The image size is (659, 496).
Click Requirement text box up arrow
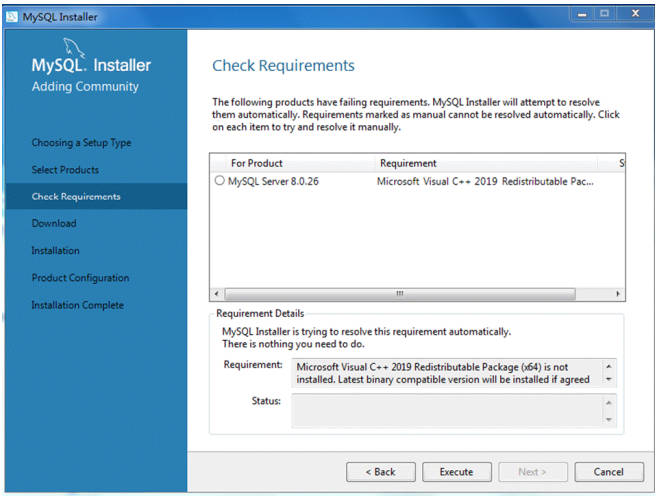[609, 367]
